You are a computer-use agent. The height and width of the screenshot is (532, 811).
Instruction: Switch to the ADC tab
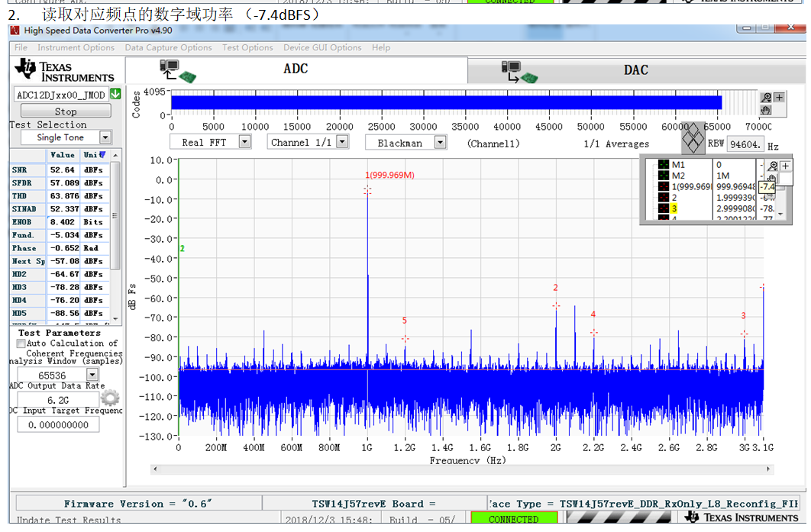pos(296,69)
